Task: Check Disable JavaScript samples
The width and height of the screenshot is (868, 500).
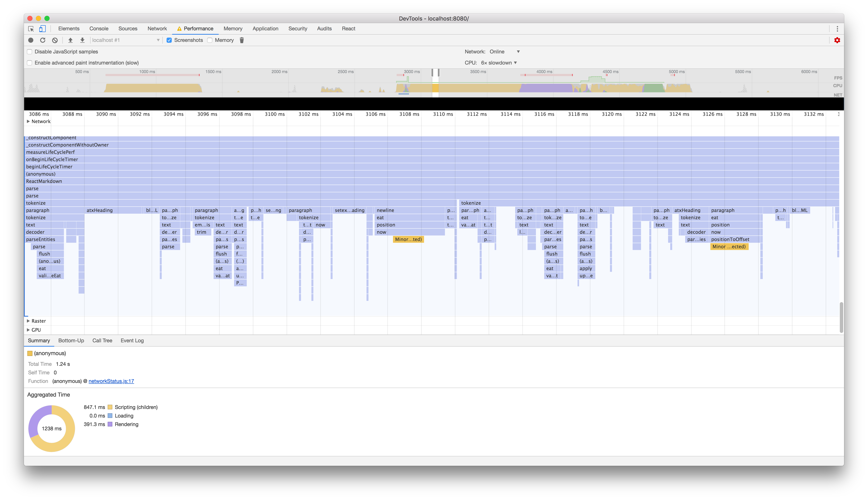Action: [x=29, y=51]
